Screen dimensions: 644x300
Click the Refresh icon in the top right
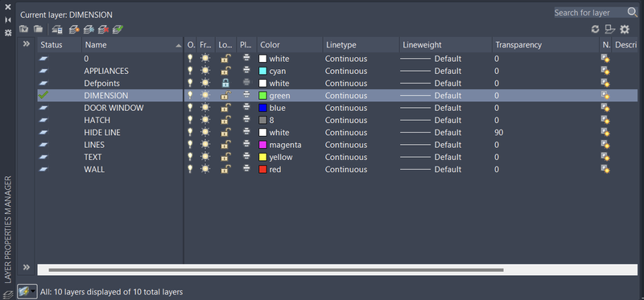click(595, 29)
